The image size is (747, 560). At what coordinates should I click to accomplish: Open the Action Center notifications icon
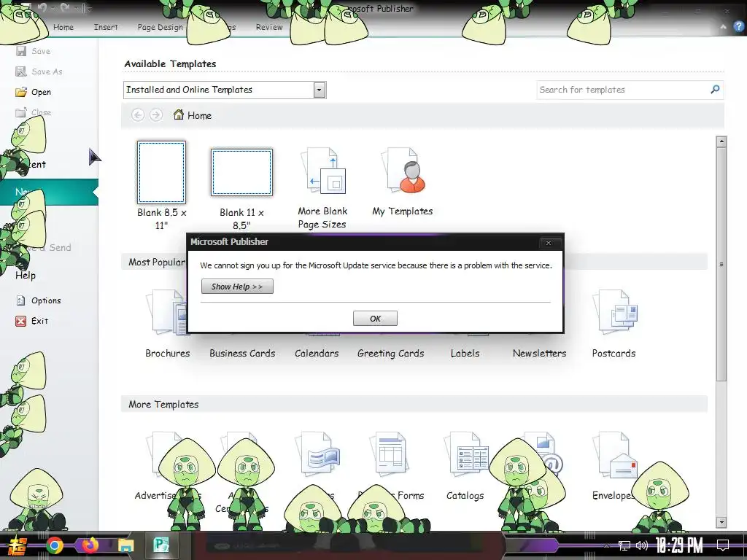[x=723, y=545]
